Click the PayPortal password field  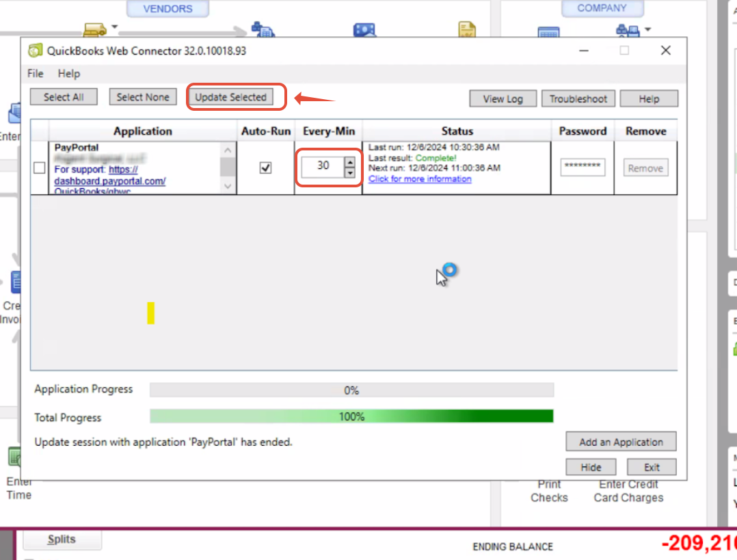click(x=582, y=167)
